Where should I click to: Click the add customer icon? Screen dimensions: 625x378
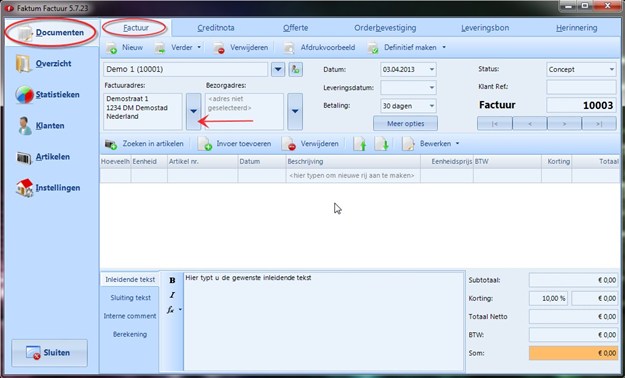(295, 69)
